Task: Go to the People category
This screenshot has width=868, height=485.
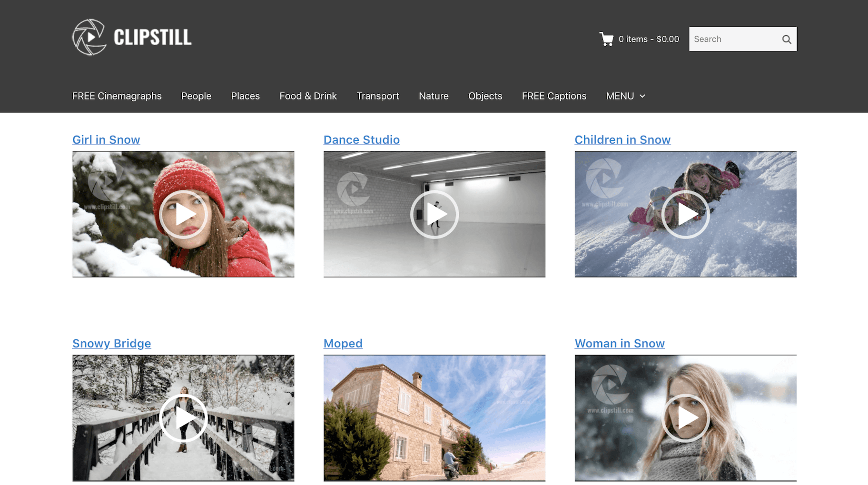Action: coord(196,96)
